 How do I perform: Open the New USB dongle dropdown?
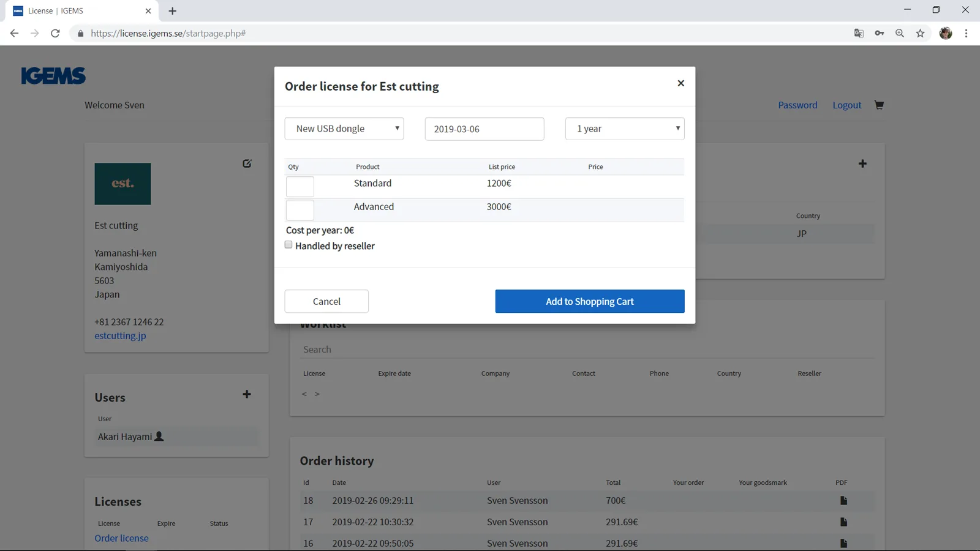344,129
